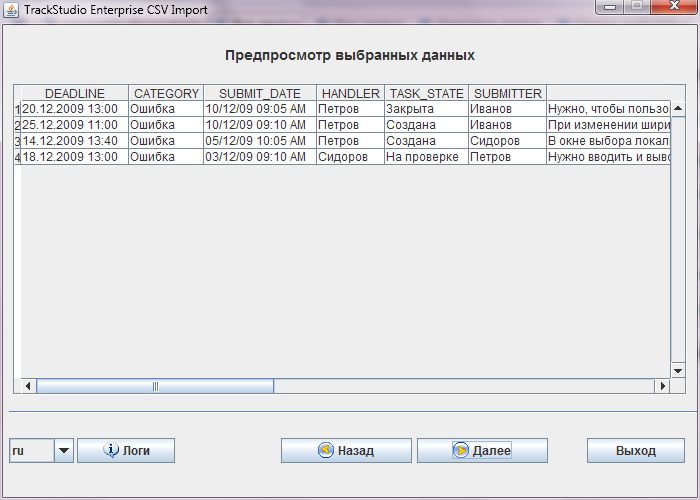Select the TASK_STATE column header
Viewport: 700px width, 500px height.
[x=426, y=94]
